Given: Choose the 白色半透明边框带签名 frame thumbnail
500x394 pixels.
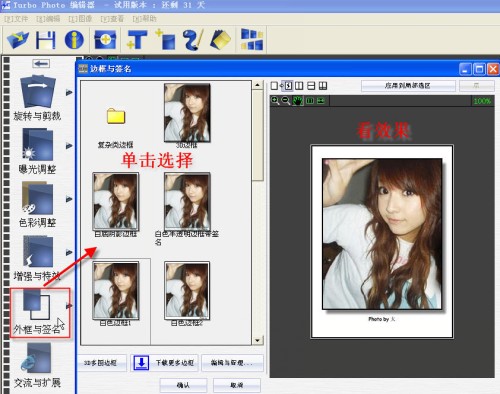Looking at the screenshot, I should point(187,201).
